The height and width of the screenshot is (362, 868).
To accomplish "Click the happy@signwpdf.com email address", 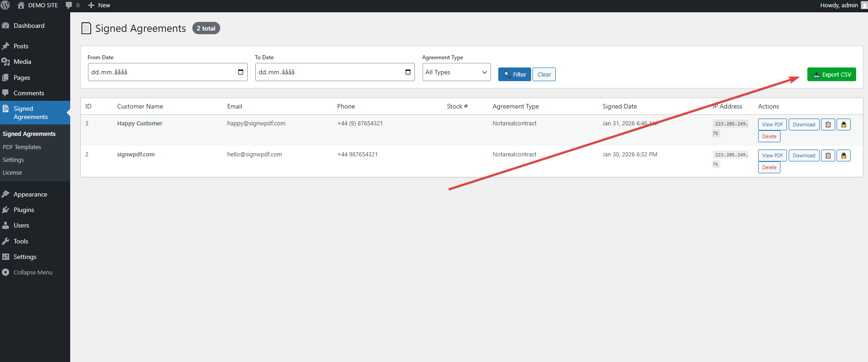I will pyautogui.click(x=256, y=123).
